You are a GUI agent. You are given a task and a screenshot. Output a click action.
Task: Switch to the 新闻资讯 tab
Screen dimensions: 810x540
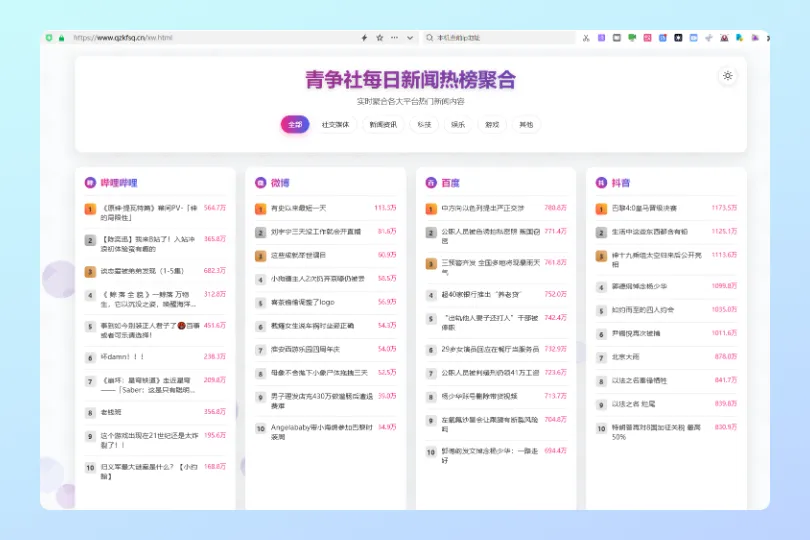pos(383,125)
